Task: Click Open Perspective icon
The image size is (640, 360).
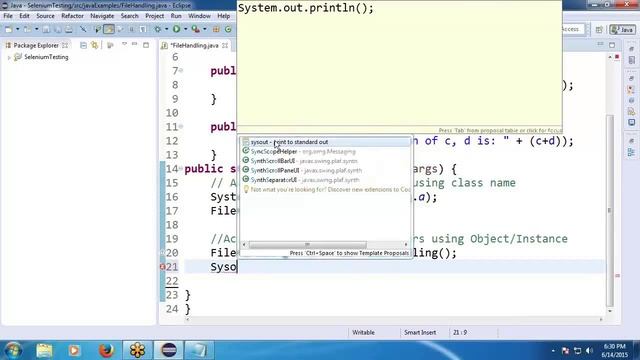Action: (599, 29)
